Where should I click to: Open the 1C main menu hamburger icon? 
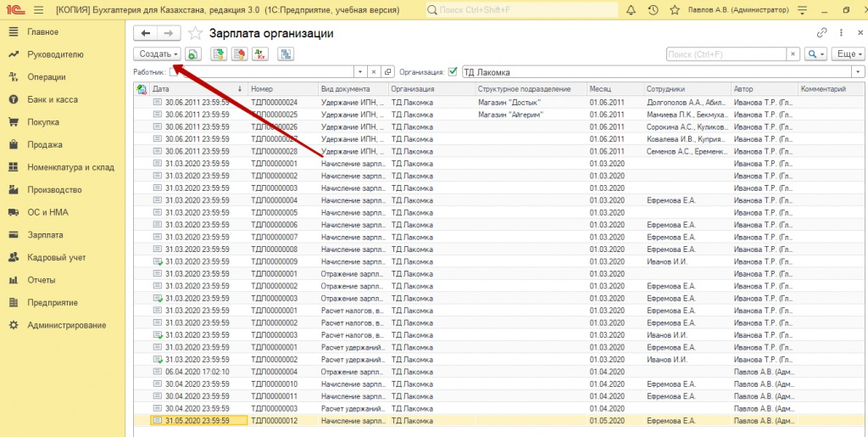[x=38, y=10]
